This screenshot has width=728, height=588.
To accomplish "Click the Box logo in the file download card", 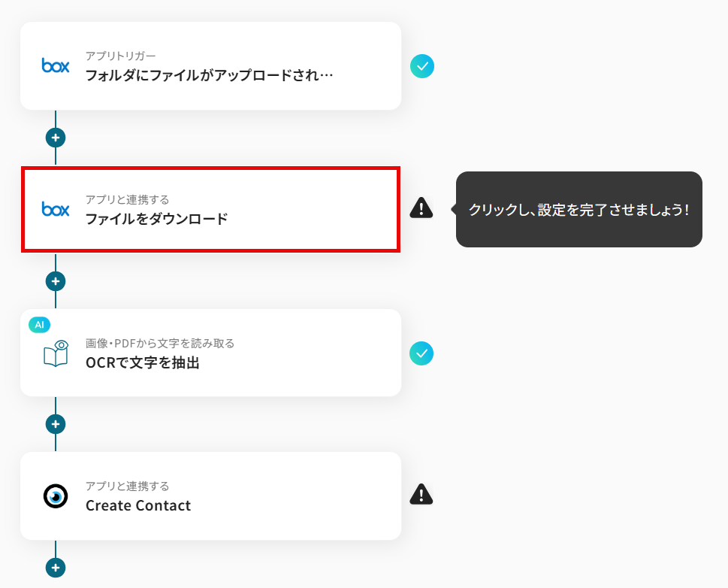I will [x=56, y=209].
